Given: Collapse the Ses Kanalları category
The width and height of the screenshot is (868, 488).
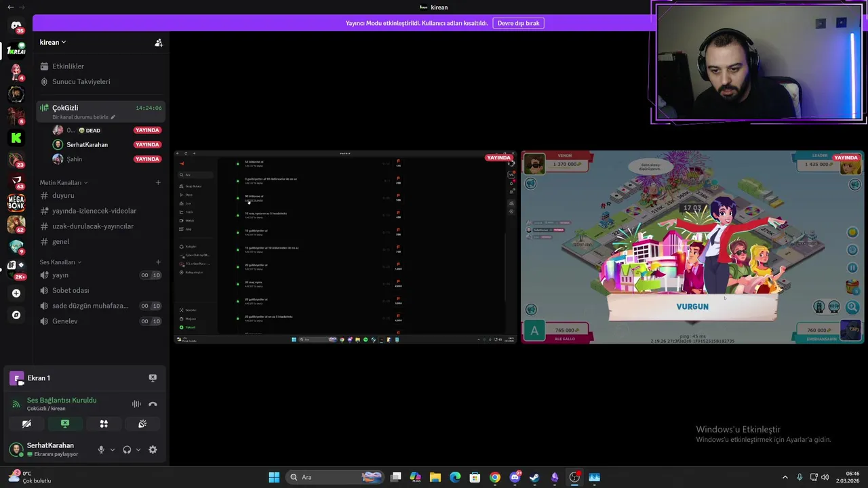Looking at the screenshot, I should pos(60,262).
